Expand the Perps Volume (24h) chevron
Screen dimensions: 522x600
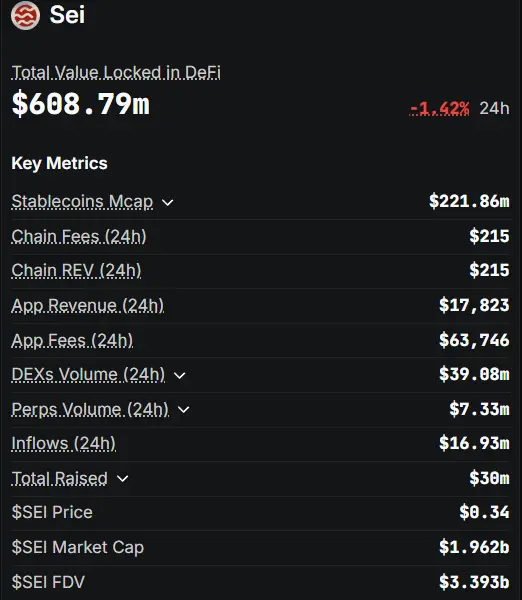coord(184,410)
